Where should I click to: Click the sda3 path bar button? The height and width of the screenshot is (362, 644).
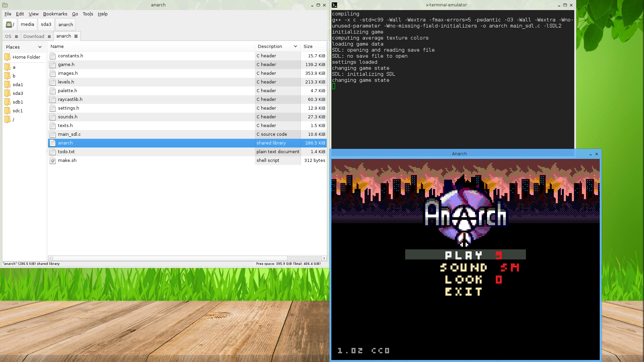click(46, 24)
